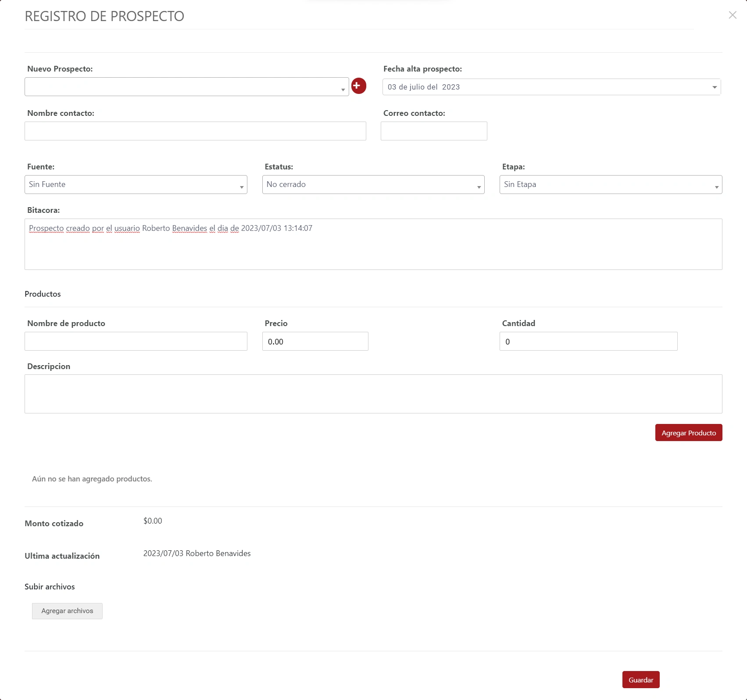Click the Nuevo Prospecto label
The height and width of the screenshot is (700, 747).
(60, 69)
